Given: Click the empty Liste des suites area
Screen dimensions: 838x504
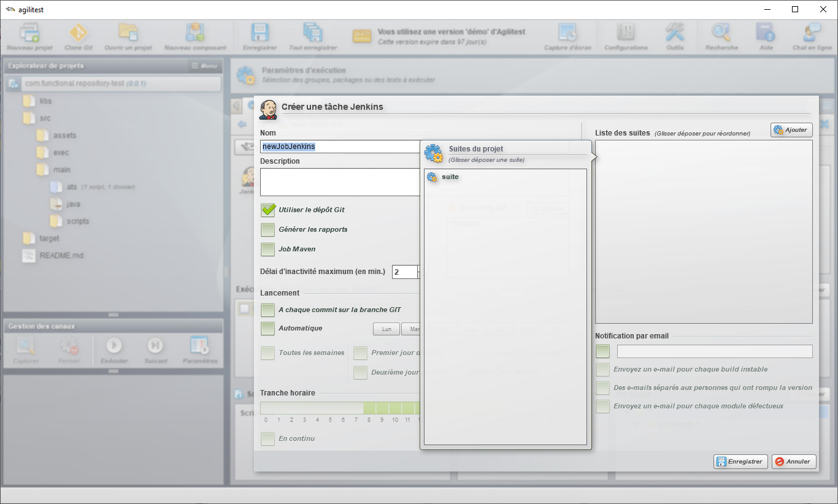Looking at the screenshot, I should point(704,232).
